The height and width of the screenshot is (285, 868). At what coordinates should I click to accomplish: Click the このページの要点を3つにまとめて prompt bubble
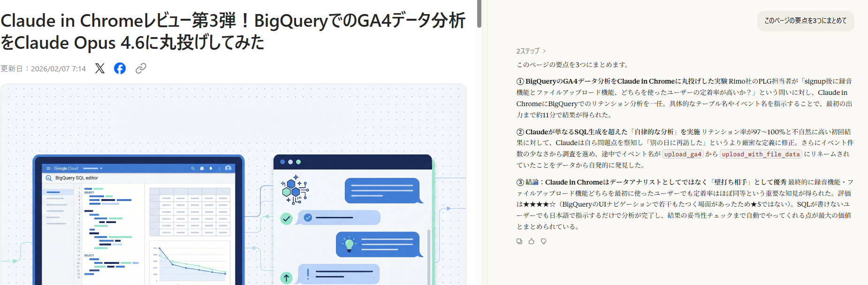click(x=806, y=21)
